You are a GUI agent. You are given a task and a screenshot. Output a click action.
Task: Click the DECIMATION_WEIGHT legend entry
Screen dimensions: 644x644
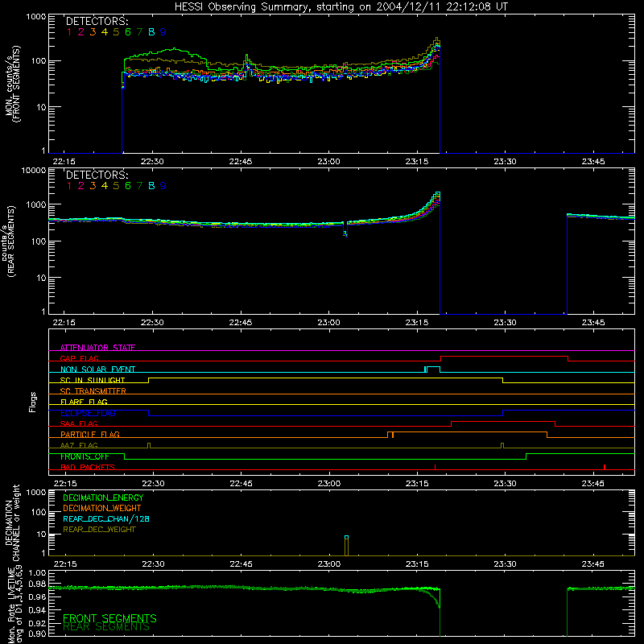click(102, 508)
